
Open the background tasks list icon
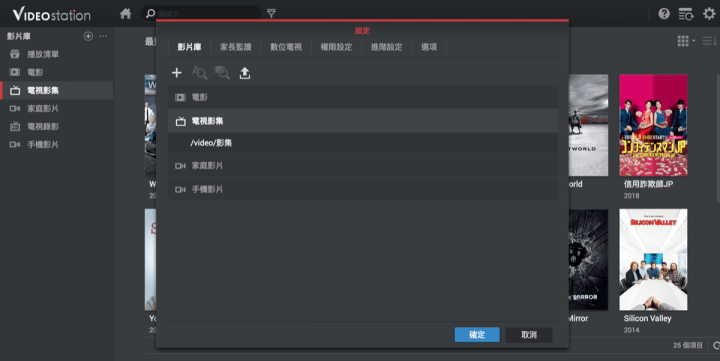[686, 14]
